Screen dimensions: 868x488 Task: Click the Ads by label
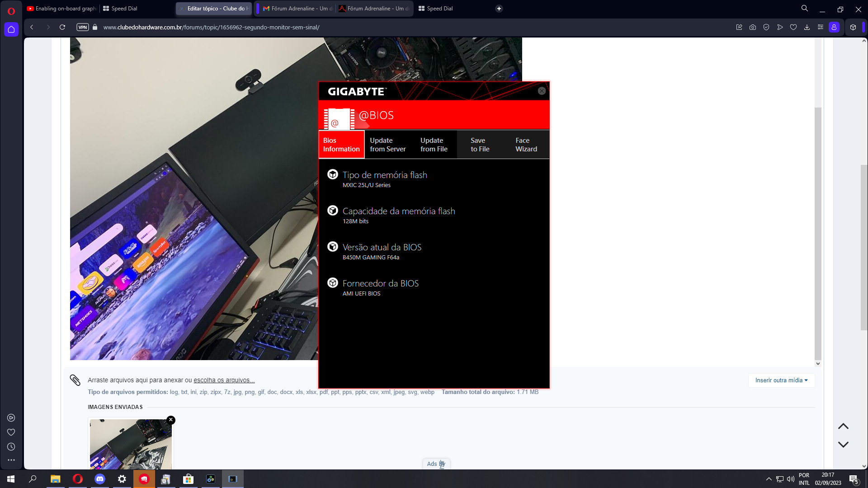436,464
